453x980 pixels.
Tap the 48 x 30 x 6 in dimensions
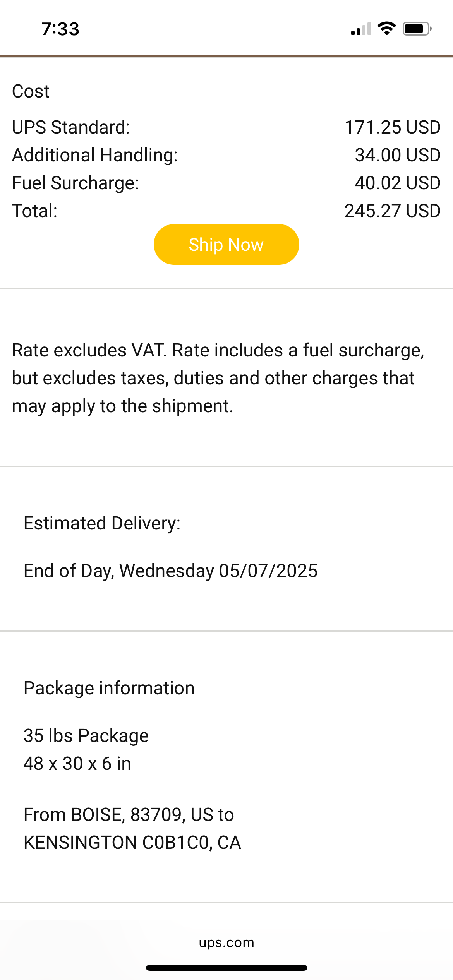(x=77, y=764)
